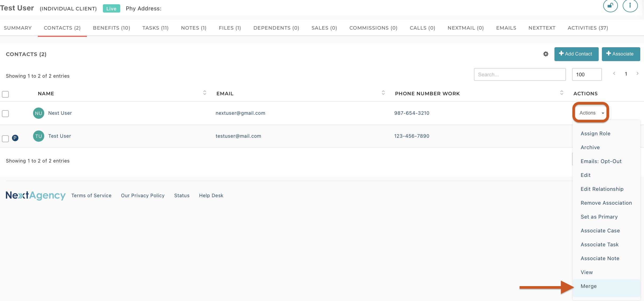
Task: Click the primary contact P badge
Action: pyautogui.click(x=15, y=138)
